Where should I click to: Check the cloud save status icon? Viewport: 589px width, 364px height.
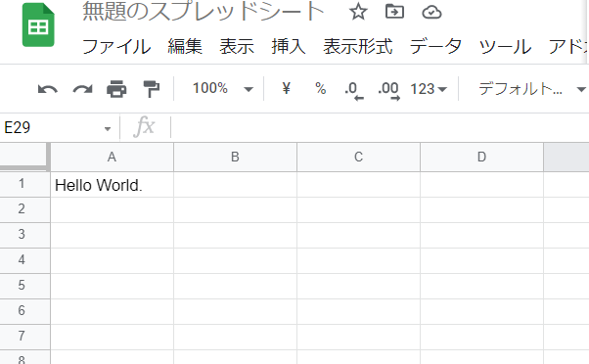pos(431,12)
